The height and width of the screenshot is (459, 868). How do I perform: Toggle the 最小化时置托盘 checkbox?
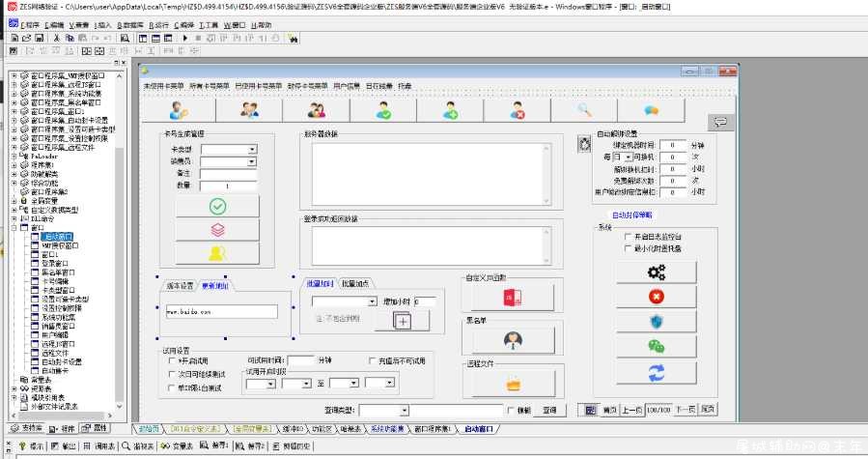pos(628,248)
